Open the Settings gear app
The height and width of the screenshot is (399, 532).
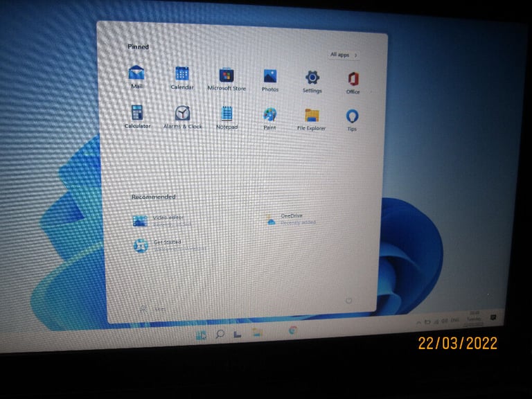[x=312, y=82]
